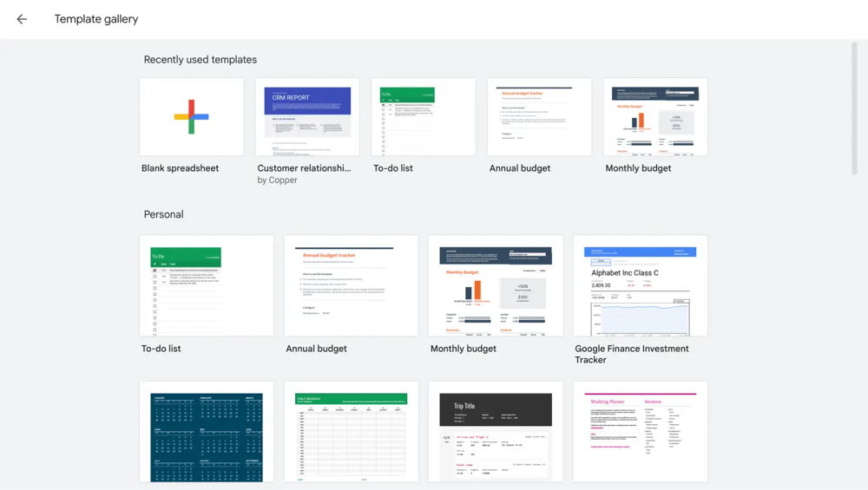Image resolution: width=868 pixels, height=490 pixels.
Task: Click the Blank spreadsheet label
Action: coord(180,168)
